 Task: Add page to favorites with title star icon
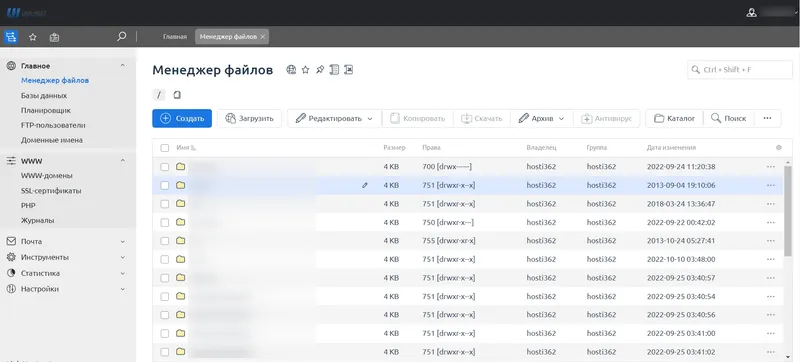pos(306,70)
